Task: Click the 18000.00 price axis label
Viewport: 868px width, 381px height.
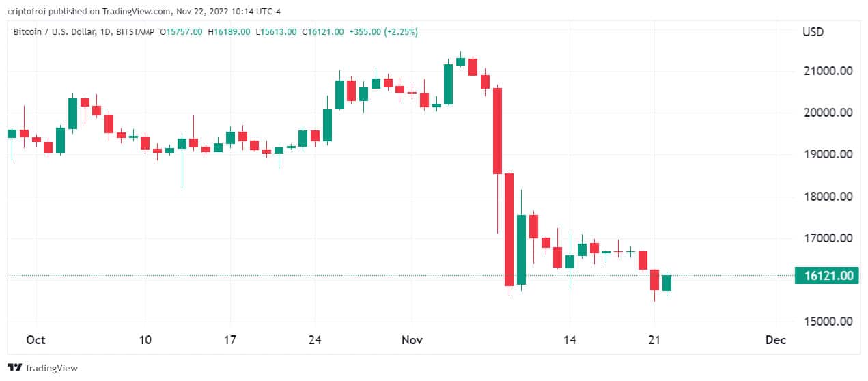Action: [828, 197]
